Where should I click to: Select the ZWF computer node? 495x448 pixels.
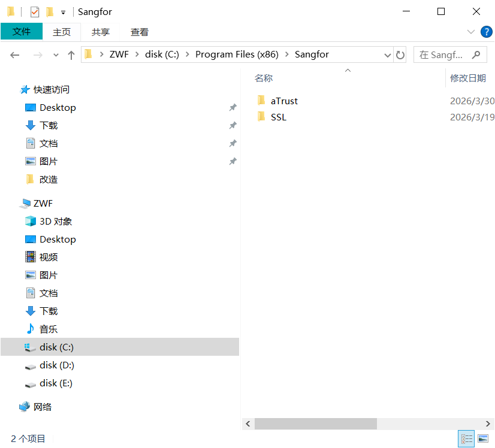tap(43, 204)
